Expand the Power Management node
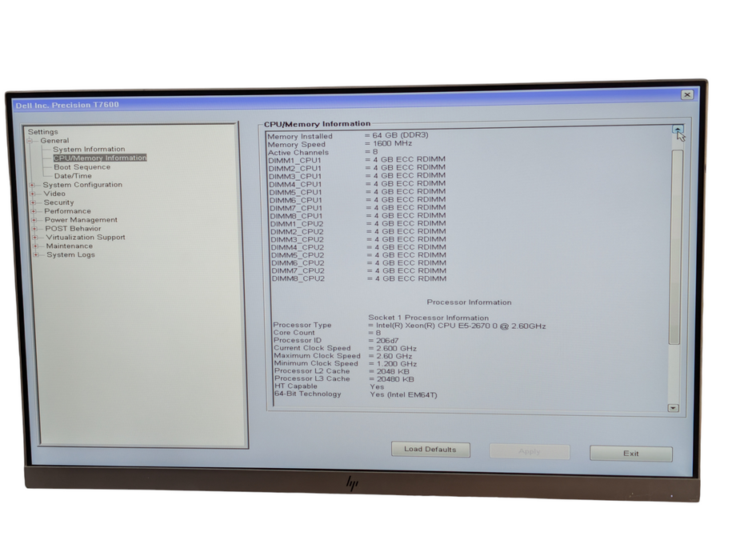 coord(34,220)
